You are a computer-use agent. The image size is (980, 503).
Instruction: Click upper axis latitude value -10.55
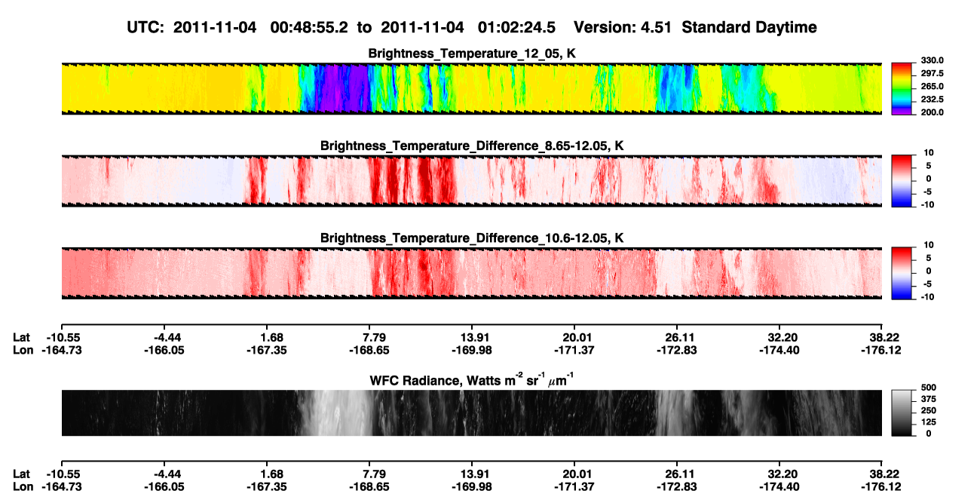pyautogui.click(x=62, y=337)
